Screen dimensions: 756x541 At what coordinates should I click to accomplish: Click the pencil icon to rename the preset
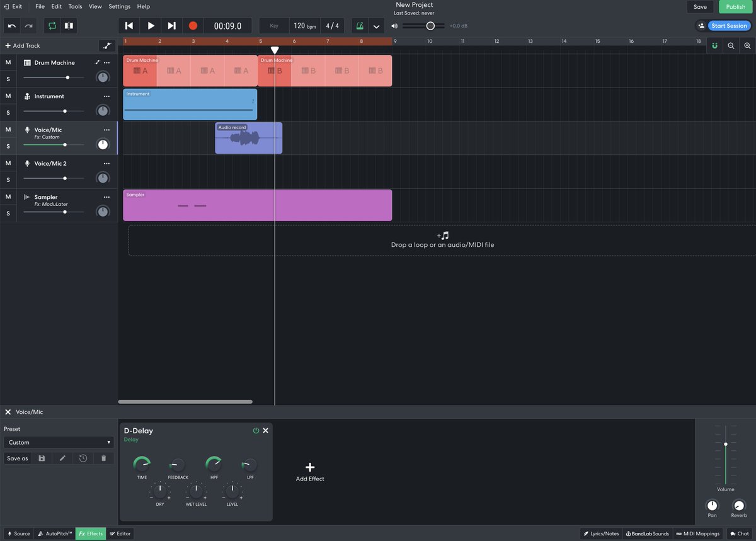(x=62, y=458)
